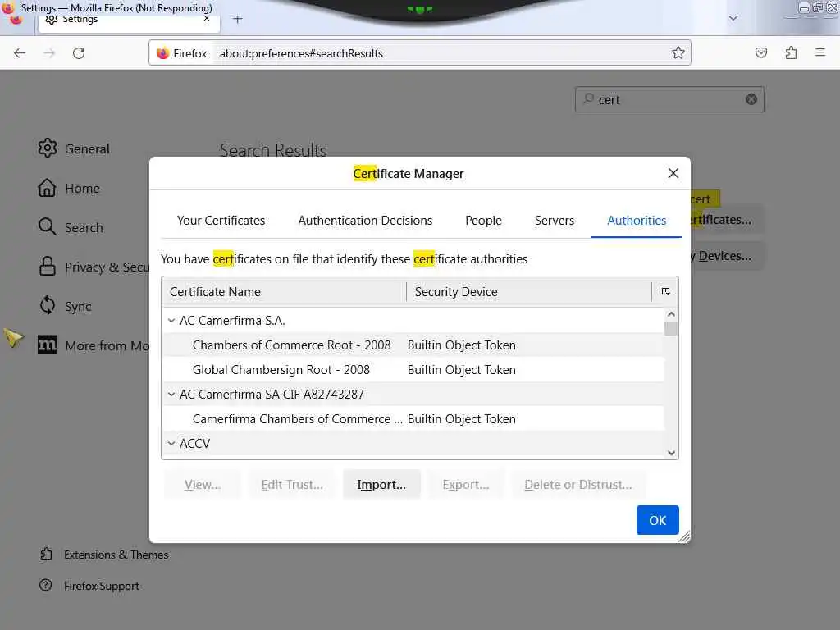Click the Delete or Distrust... button
The height and width of the screenshot is (630, 840).
pyautogui.click(x=578, y=484)
